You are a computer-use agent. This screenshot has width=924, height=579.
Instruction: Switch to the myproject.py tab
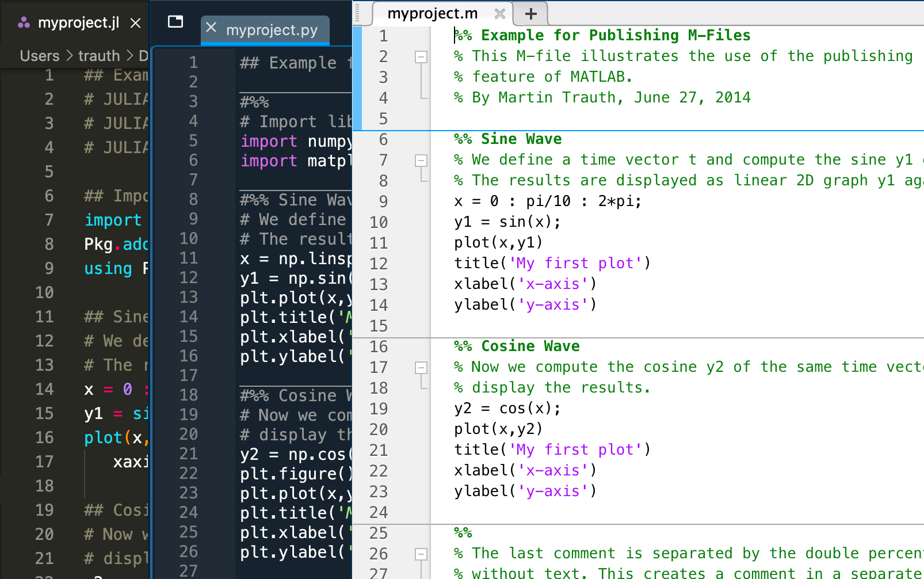pyautogui.click(x=272, y=30)
